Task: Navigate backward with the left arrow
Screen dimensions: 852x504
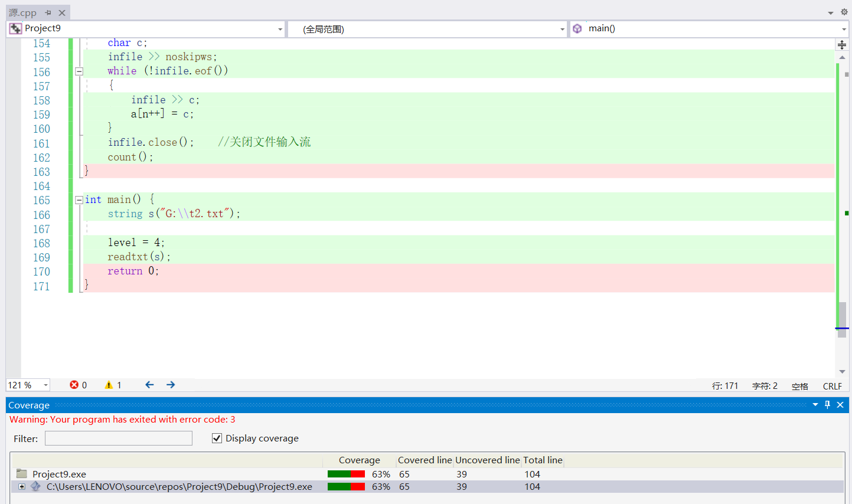Action: click(x=149, y=385)
